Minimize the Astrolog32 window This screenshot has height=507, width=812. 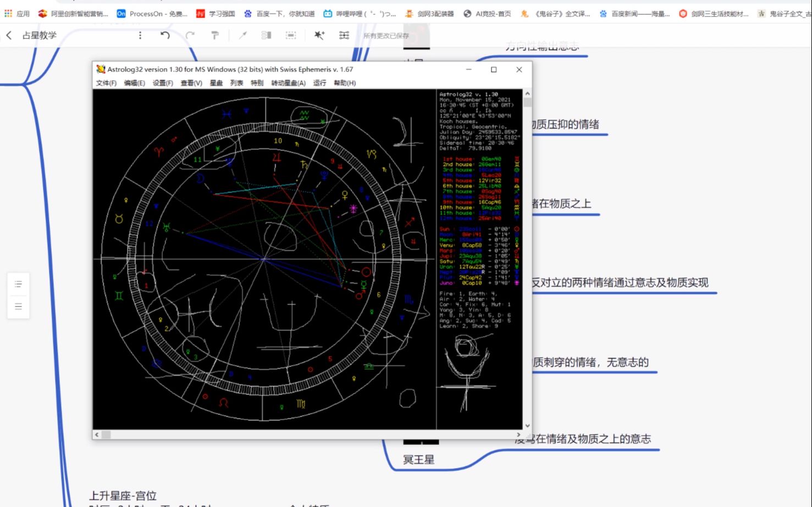pos(468,69)
